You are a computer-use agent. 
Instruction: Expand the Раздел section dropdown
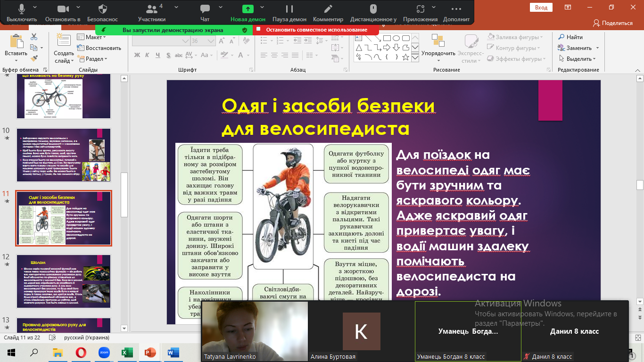[x=94, y=59]
